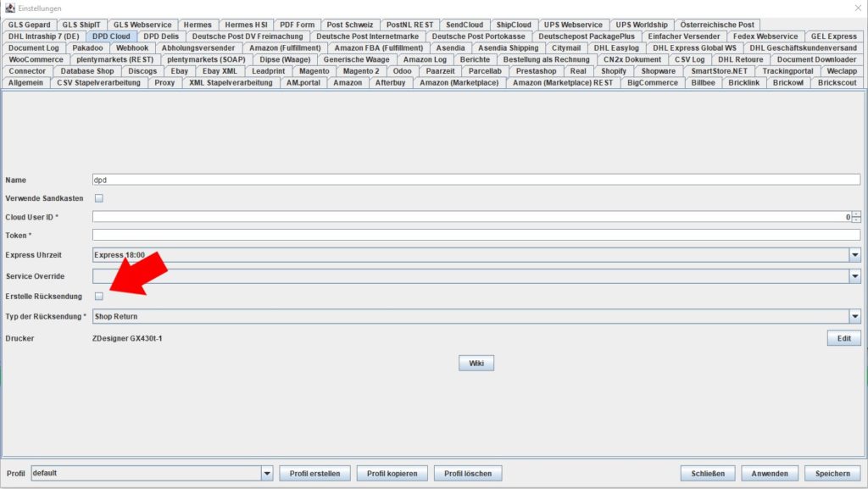Select the GEL Express tab

[x=834, y=36]
